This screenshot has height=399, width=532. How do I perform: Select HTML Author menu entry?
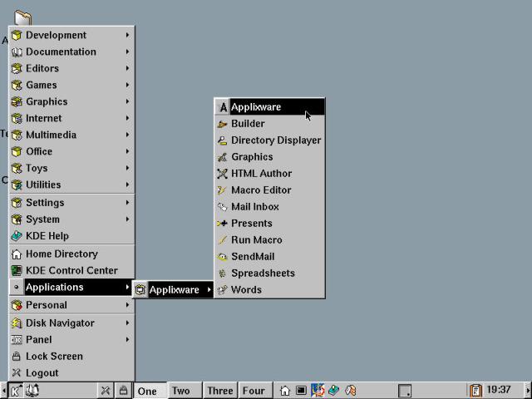coord(261,174)
